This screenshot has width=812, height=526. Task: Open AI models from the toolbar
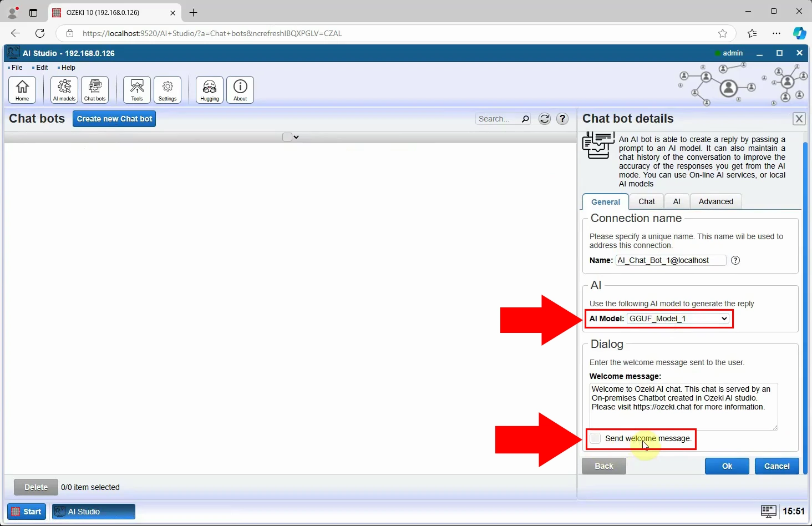[64, 90]
